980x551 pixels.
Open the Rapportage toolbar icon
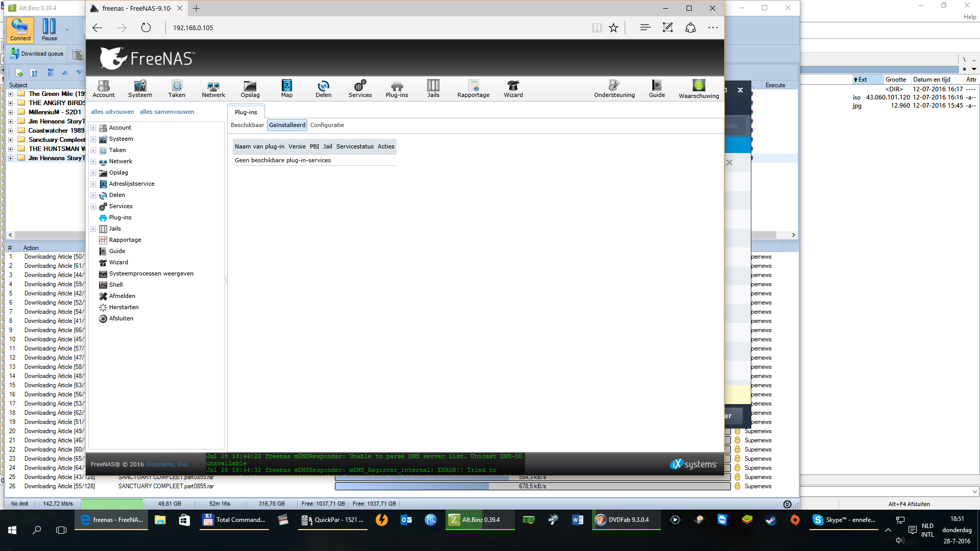[x=473, y=88]
